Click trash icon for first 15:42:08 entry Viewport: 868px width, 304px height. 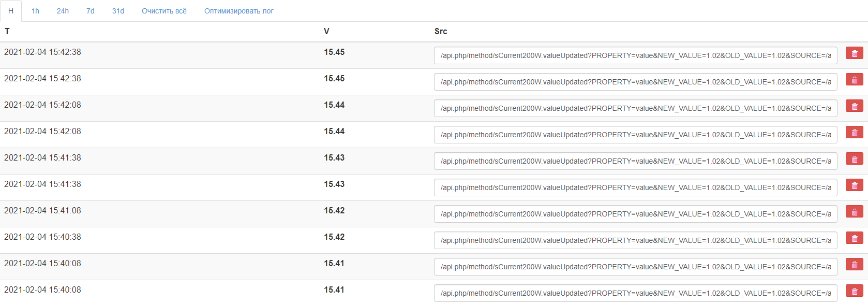(854, 106)
